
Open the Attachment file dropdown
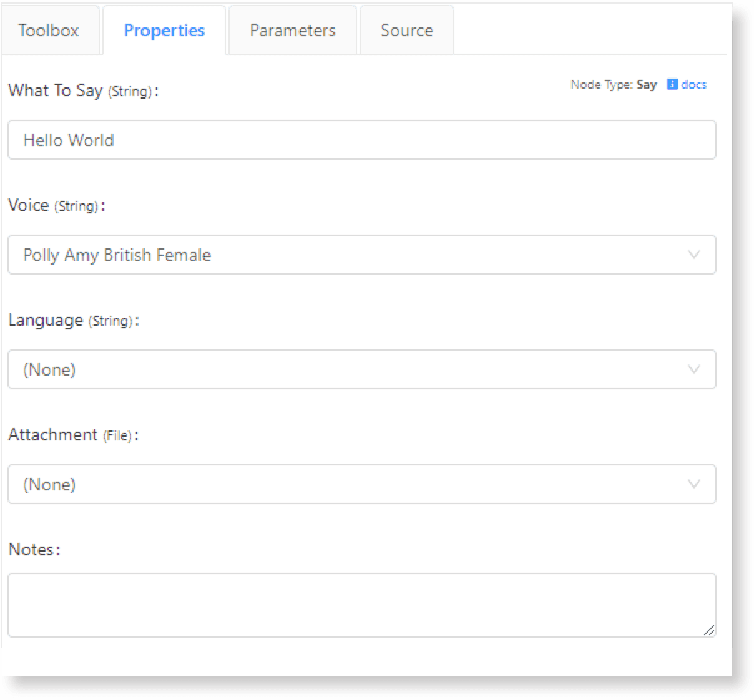point(361,484)
